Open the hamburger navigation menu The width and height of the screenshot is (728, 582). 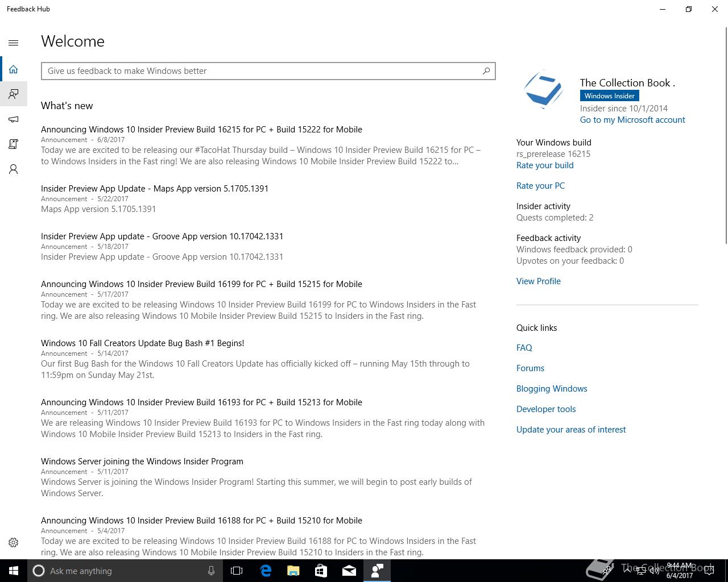click(14, 43)
